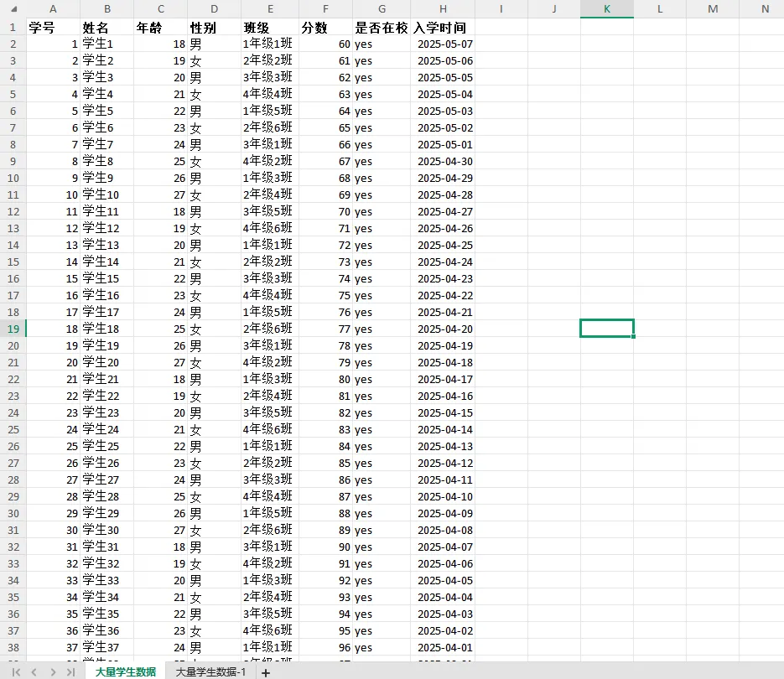Image resolution: width=784 pixels, height=679 pixels.
Task: Go to the next sheet using arrow
Action: (53, 672)
